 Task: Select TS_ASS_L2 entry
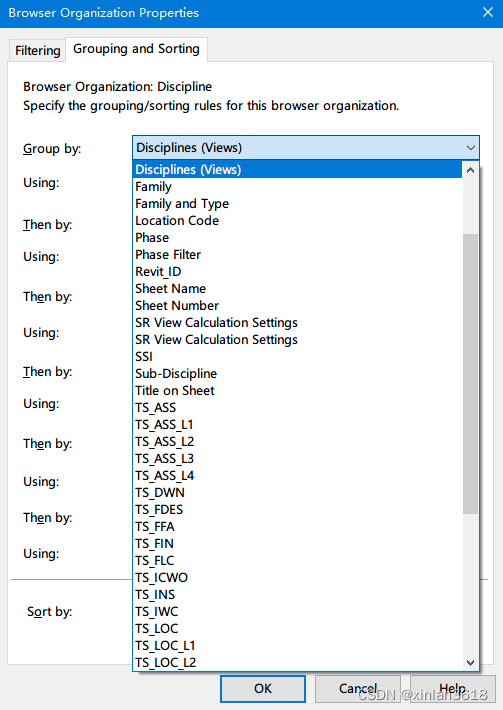[297, 441]
